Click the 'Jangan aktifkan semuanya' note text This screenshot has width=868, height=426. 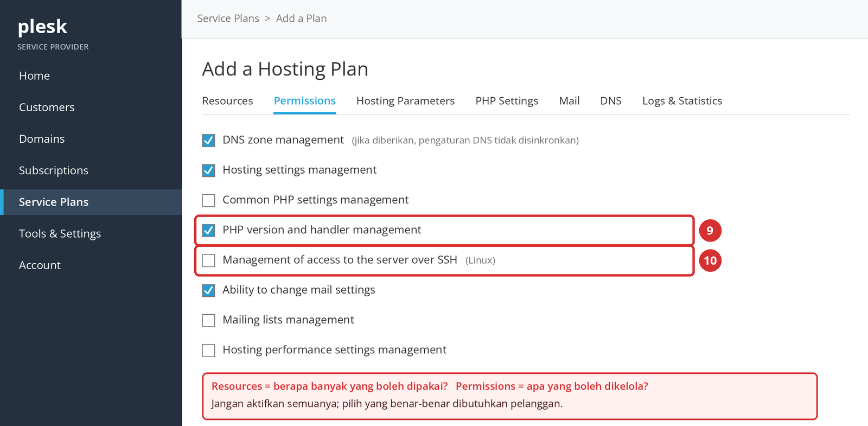[x=387, y=404]
